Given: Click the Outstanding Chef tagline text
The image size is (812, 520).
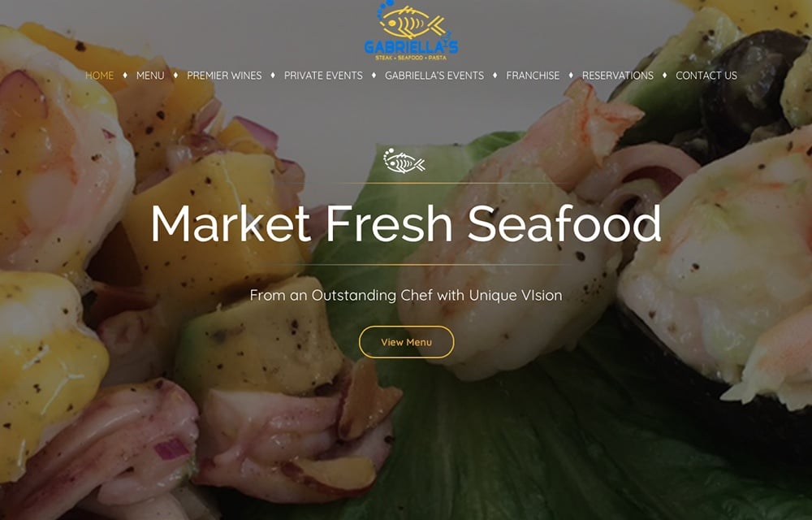Looking at the screenshot, I should (x=406, y=295).
